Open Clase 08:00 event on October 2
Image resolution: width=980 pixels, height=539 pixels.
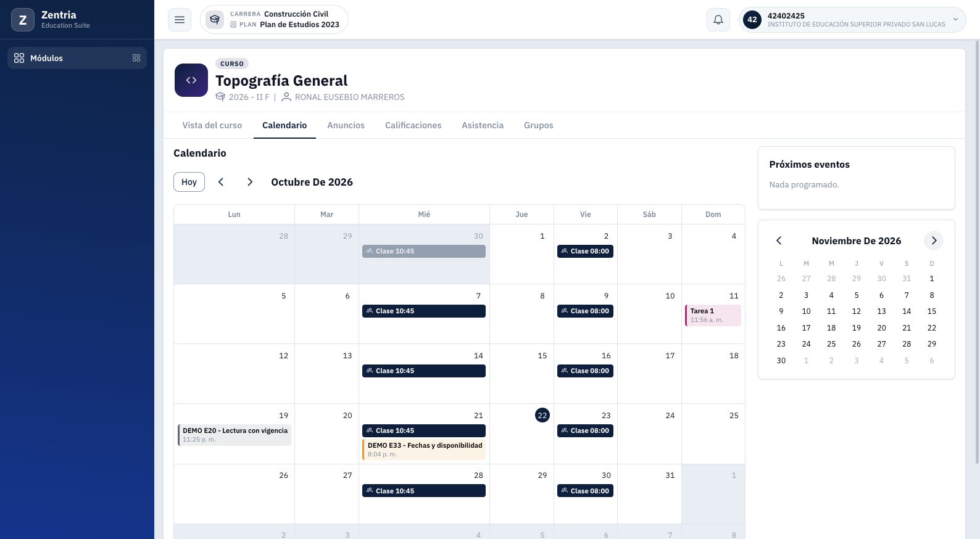coord(585,251)
